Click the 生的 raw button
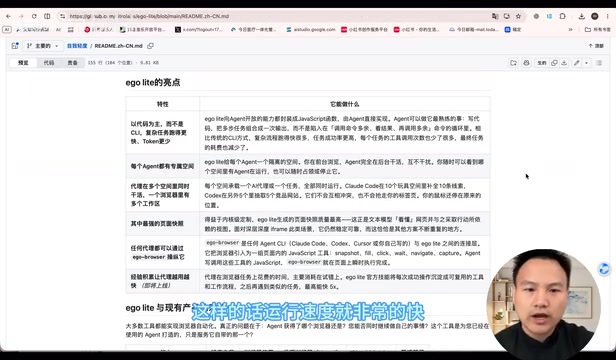The image size is (616, 360). tap(542, 63)
